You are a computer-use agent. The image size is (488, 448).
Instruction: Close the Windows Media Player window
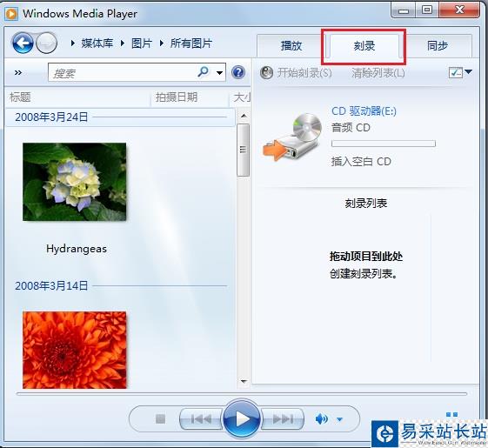(x=459, y=10)
